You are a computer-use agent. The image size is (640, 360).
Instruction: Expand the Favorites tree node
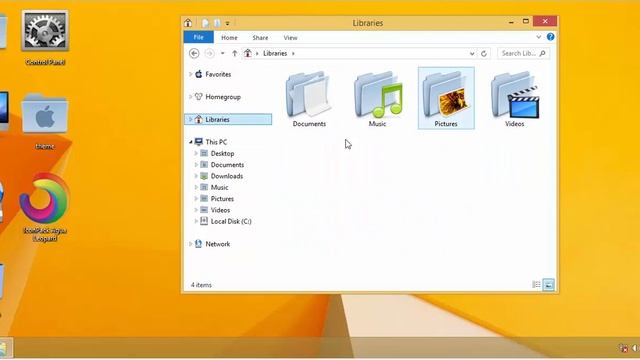[x=191, y=74]
